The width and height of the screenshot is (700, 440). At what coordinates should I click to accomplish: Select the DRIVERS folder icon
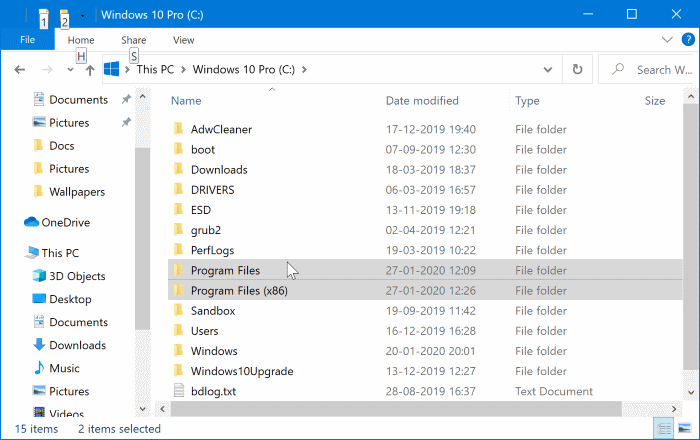[178, 189]
